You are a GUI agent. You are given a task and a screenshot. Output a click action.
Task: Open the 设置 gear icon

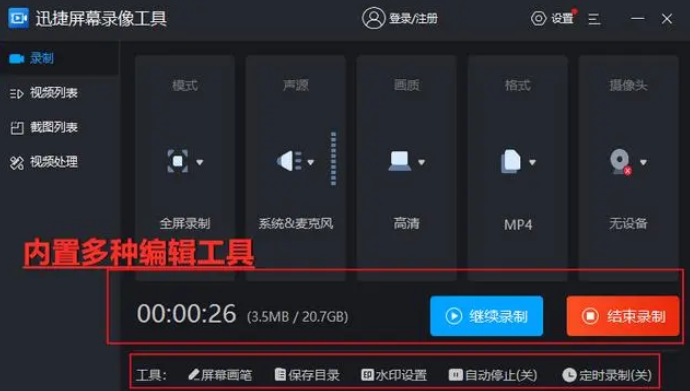click(x=538, y=18)
